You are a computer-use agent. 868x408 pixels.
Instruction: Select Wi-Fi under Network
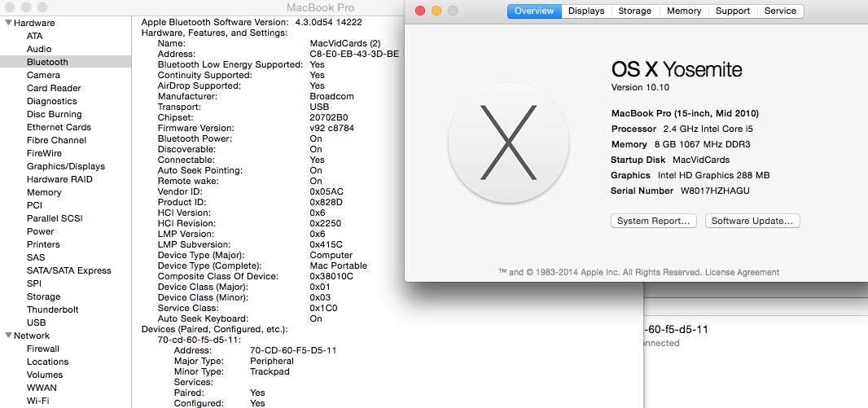38,401
